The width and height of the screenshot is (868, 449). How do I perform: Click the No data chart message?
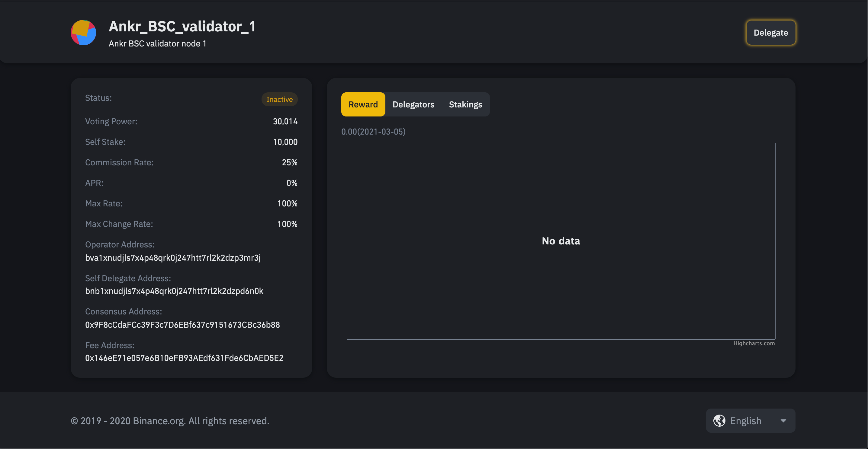tap(561, 241)
